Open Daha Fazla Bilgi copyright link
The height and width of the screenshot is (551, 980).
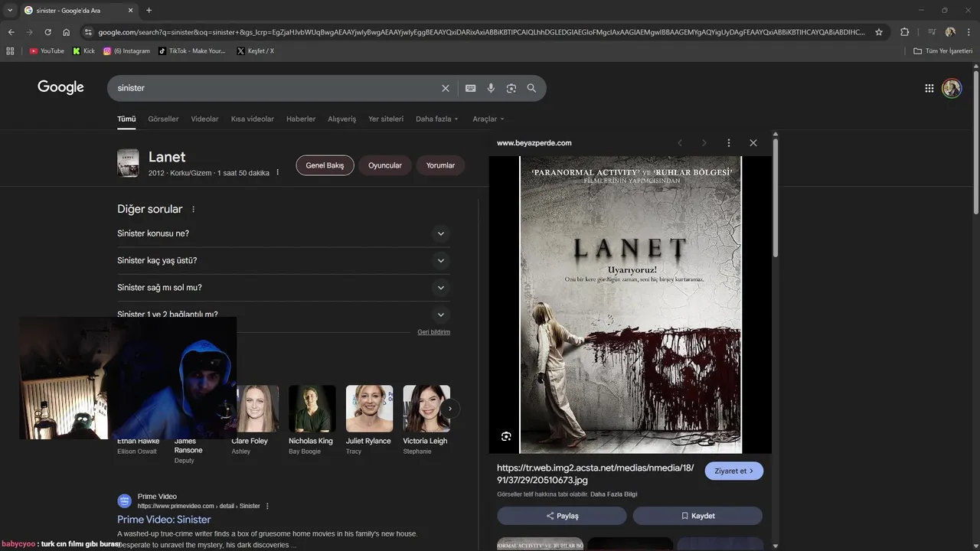[613, 494]
